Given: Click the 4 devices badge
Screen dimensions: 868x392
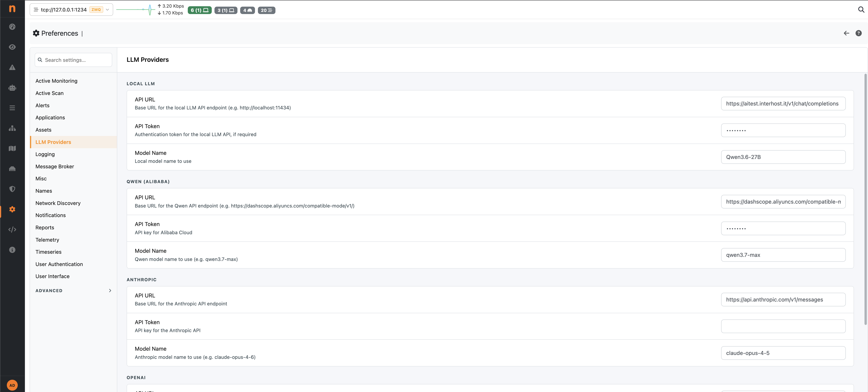Looking at the screenshot, I should 247,10.
